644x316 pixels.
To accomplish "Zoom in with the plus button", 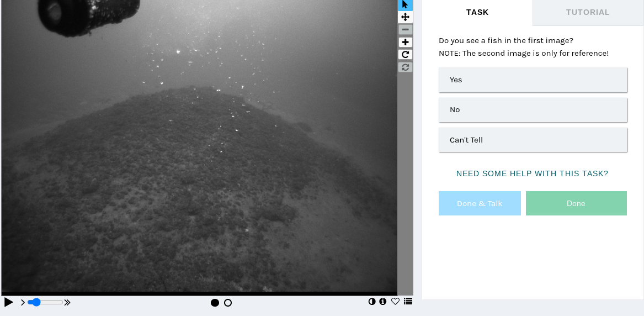I will [405, 43].
